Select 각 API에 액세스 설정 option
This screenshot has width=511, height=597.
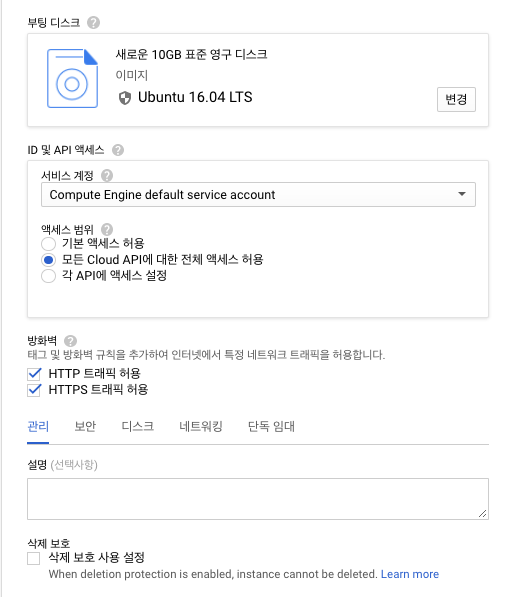[48, 276]
